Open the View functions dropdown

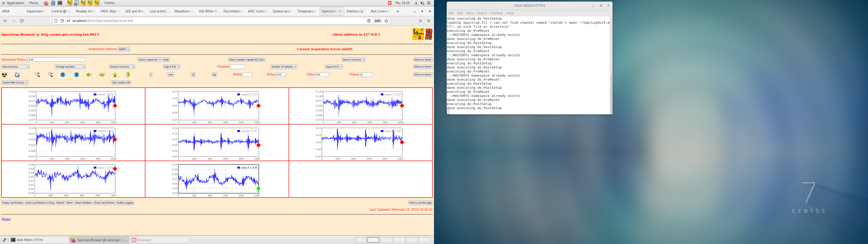click(16, 67)
